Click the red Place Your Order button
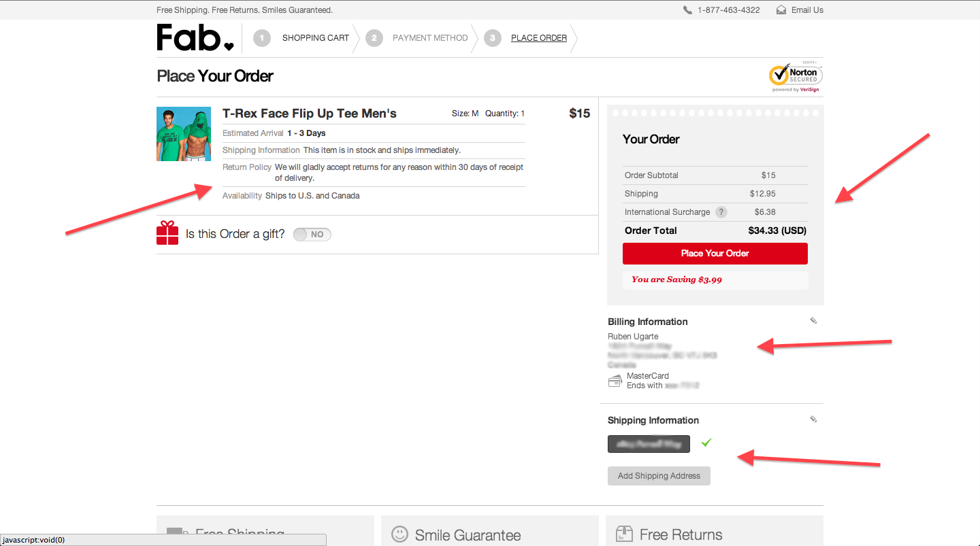The width and height of the screenshot is (980, 546). pos(715,254)
